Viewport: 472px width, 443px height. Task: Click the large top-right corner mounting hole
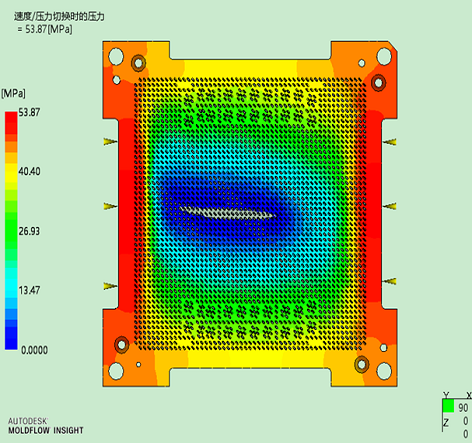384,56
